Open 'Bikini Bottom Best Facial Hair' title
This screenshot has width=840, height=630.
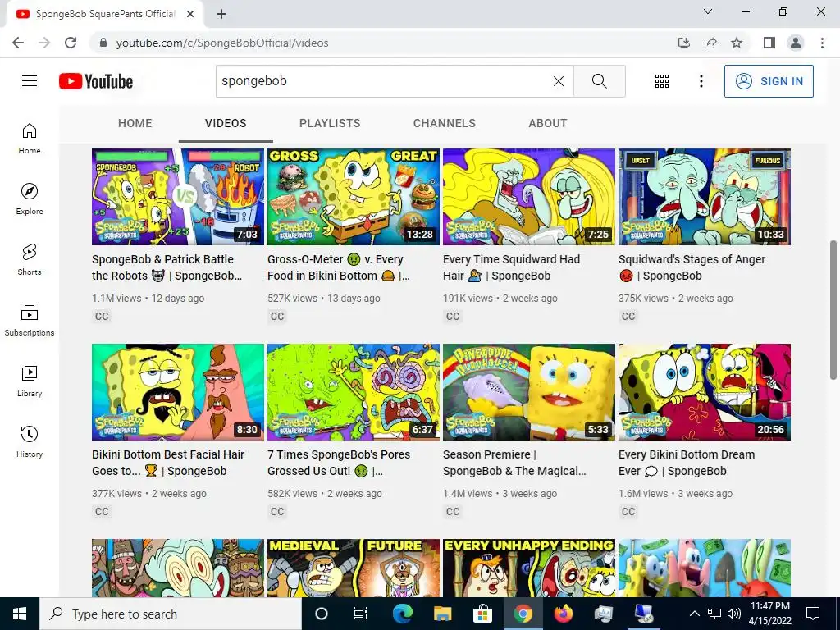pos(168,463)
